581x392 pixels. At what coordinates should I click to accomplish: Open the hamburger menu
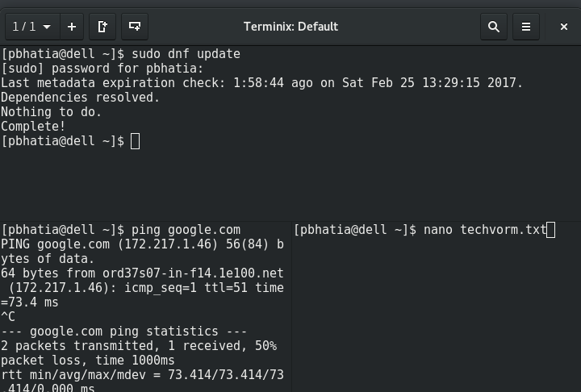526,27
